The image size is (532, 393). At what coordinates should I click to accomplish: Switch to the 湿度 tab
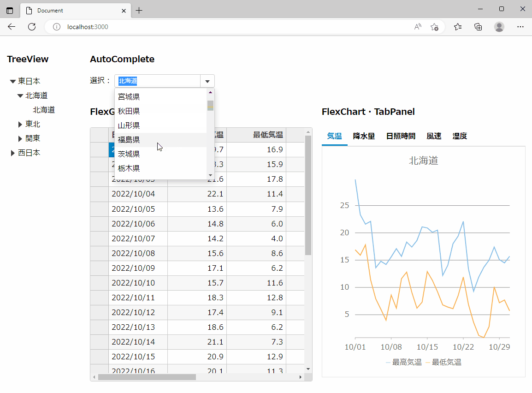460,136
